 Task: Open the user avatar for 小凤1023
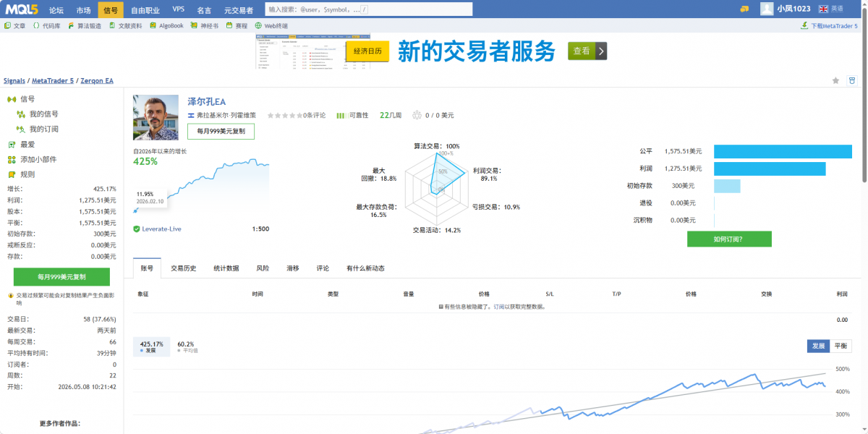[x=767, y=9]
